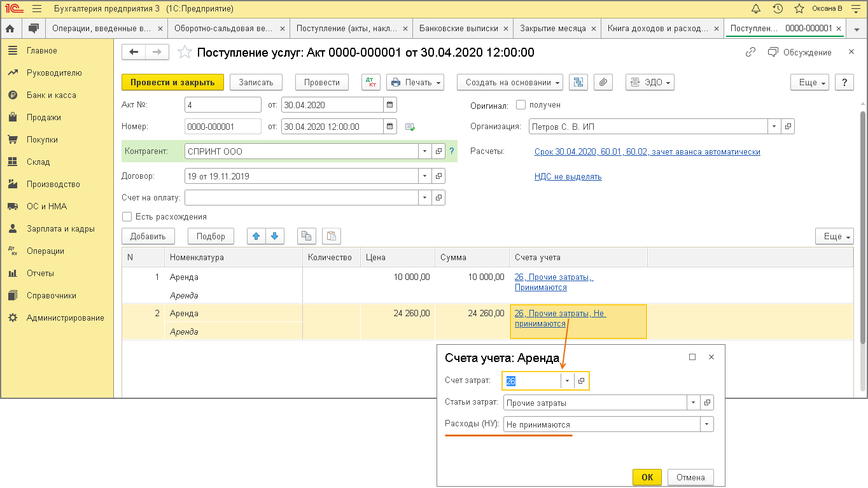Open calendar for Акт date
Screen dimensions: 868x488
(390, 104)
